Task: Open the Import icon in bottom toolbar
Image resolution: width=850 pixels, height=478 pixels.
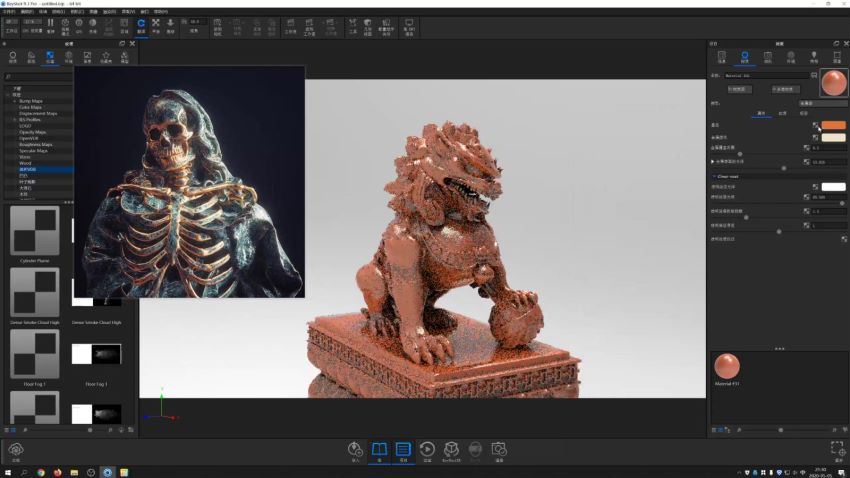Action: (x=355, y=451)
